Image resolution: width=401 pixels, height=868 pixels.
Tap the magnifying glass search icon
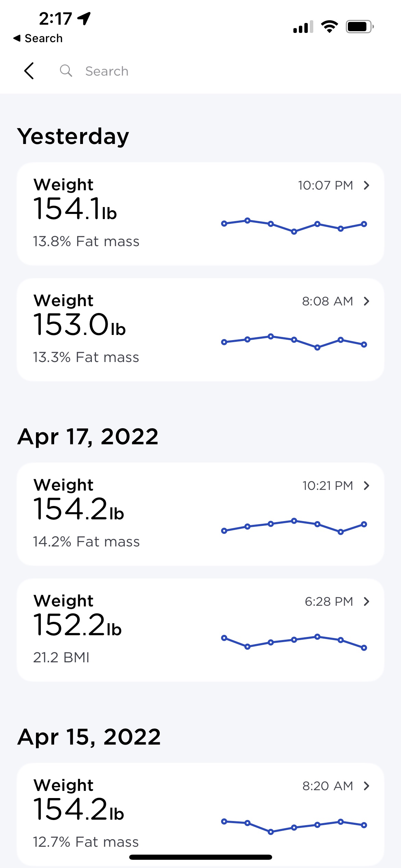click(x=66, y=71)
